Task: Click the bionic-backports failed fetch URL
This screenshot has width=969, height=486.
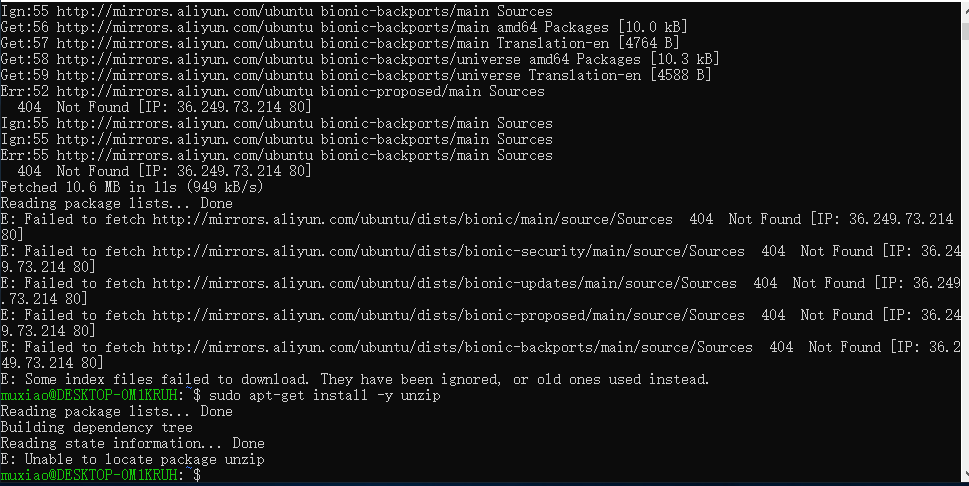Action: pos(452,347)
